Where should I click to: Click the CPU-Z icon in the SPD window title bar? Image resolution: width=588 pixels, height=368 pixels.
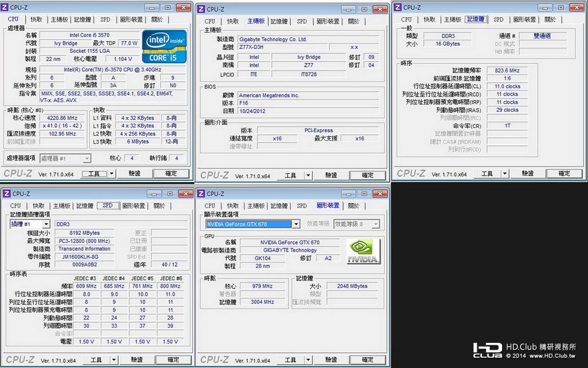click(7, 193)
